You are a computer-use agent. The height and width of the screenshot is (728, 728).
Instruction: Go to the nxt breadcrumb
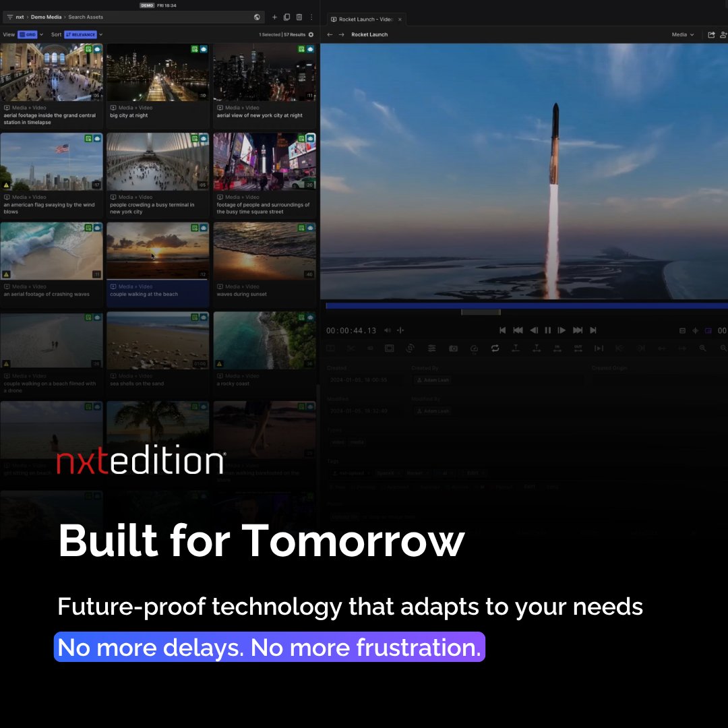point(20,17)
